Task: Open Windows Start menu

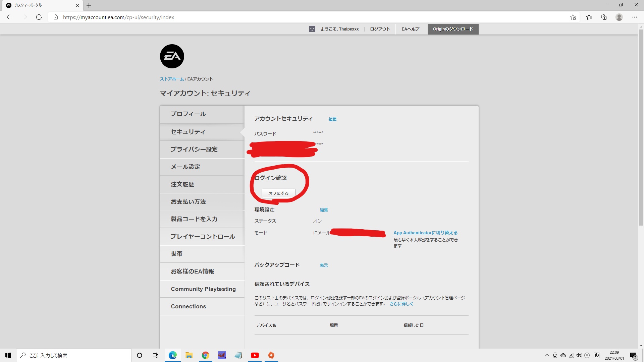Action: [8, 355]
